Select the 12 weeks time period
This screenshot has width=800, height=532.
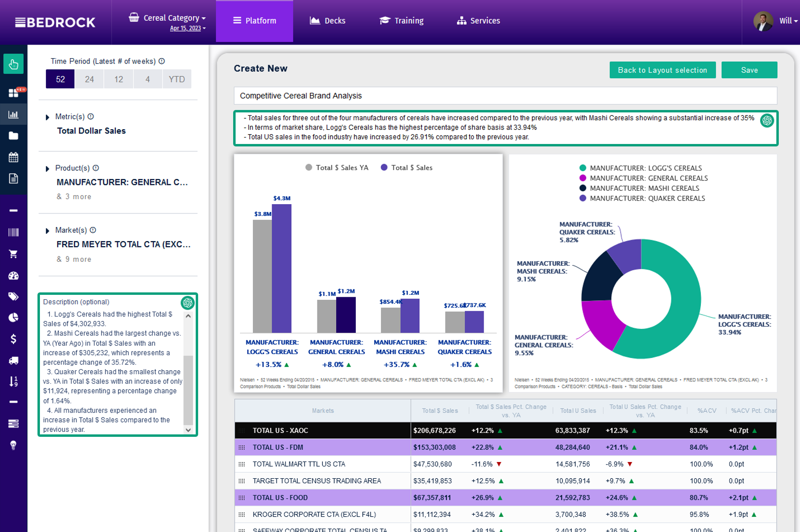[118, 79]
